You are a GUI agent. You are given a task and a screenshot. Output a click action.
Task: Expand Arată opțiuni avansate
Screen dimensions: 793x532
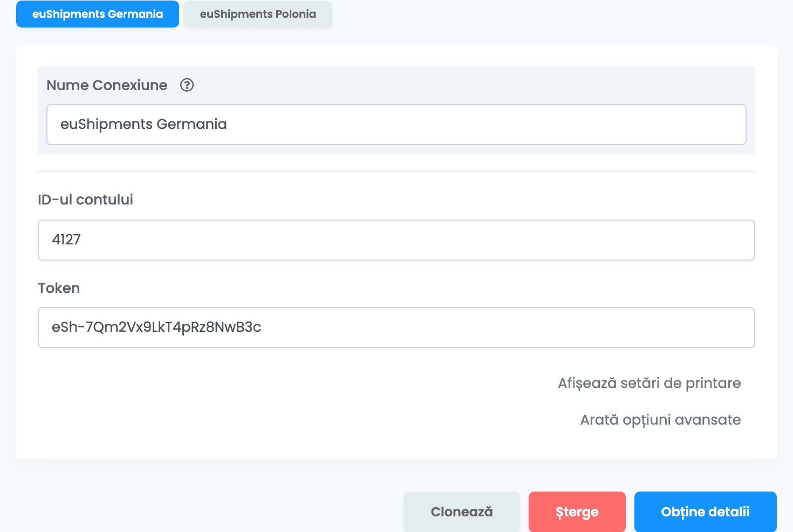660,420
